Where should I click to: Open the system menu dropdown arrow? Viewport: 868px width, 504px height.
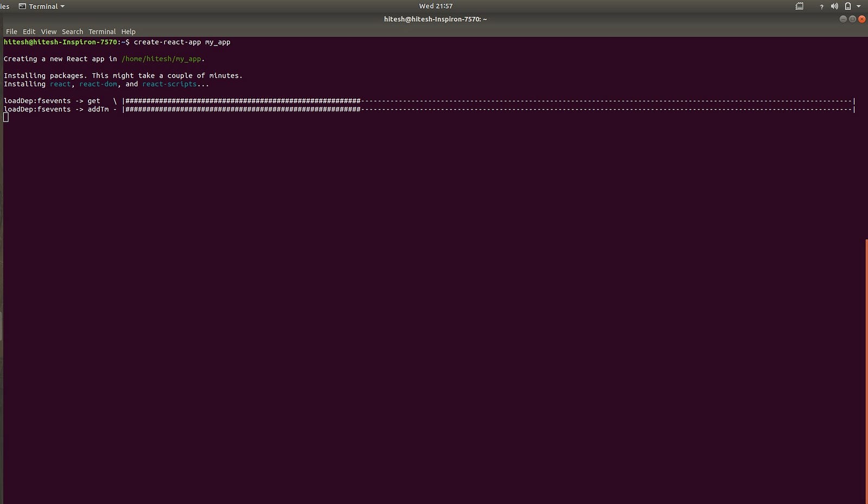click(858, 7)
